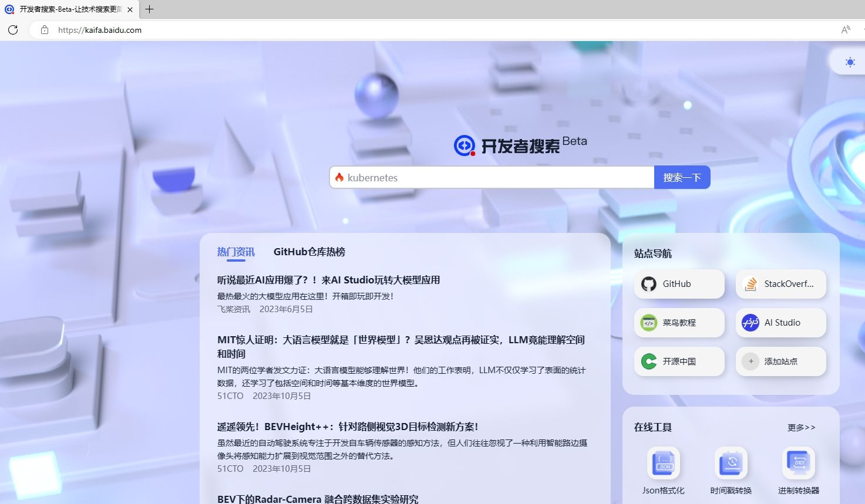Screen dimensions: 865x504
Task: Switch to the GitHub仓库热榜 tab
Action: pos(309,252)
